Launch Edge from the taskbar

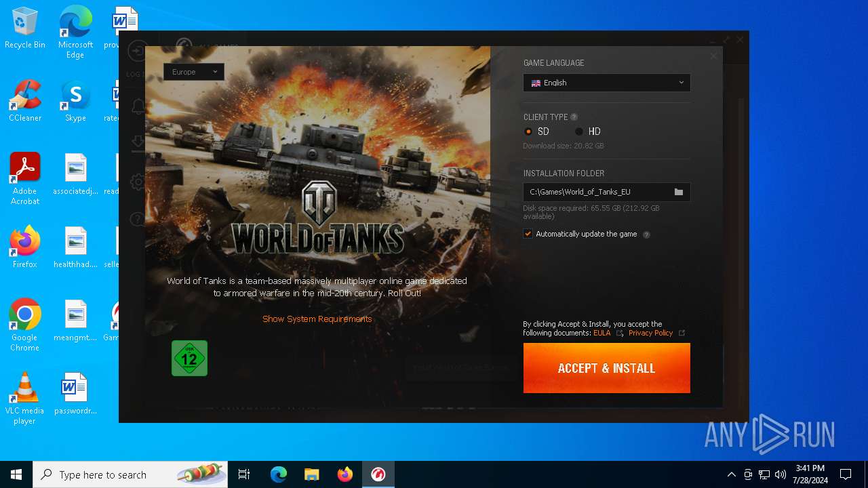pos(279,474)
